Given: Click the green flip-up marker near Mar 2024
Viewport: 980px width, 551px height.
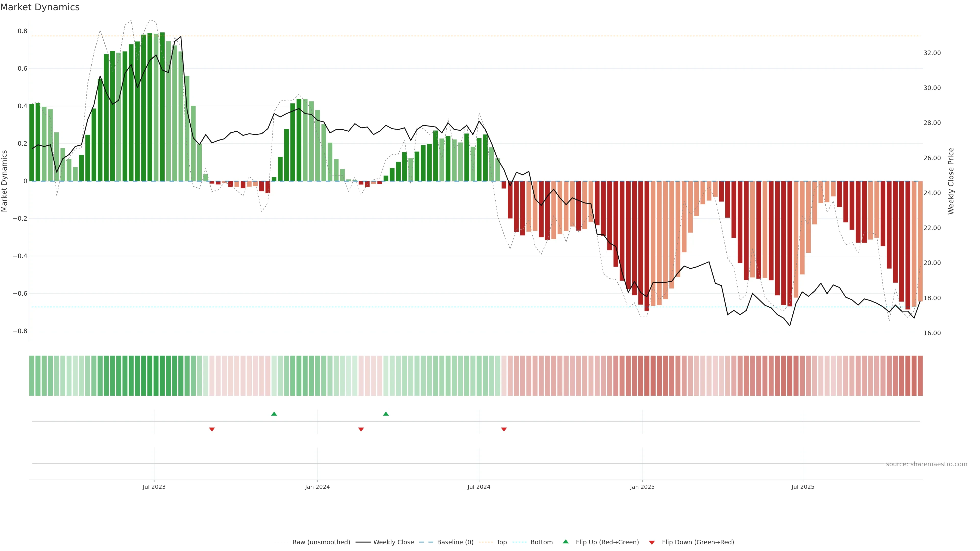Looking at the screenshot, I should coord(386,414).
